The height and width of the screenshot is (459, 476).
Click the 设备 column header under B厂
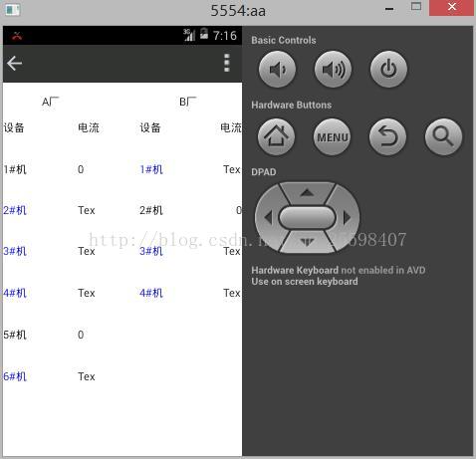(150, 127)
